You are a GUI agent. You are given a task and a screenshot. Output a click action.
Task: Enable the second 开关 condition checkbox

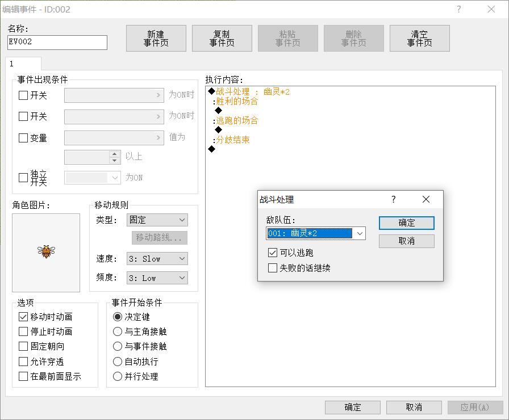tap(23, 116)
